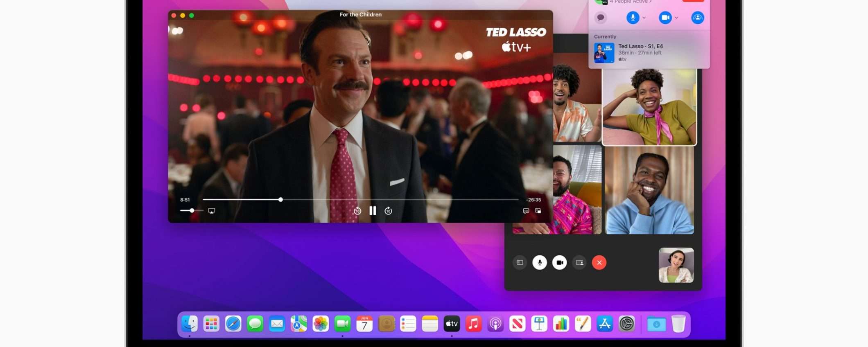The height and width of the screenshot is (347, 868).
Task: Open Messages from the SharePlay control panel
Action: tap(601, 18)
